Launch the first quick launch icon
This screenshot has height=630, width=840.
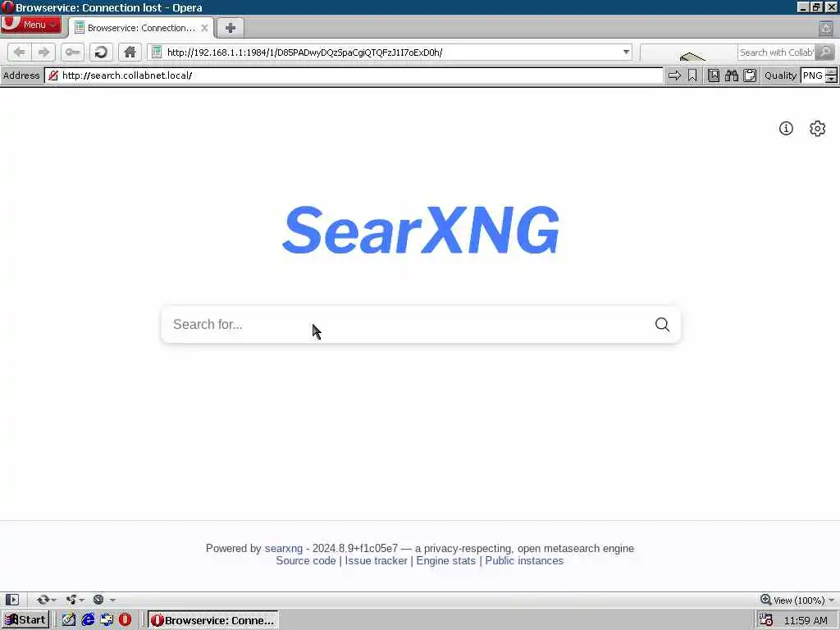click(68, 620)
